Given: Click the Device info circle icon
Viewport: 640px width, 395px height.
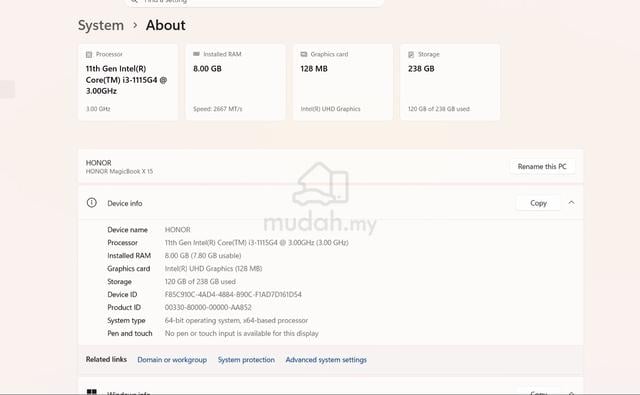Looking at the screenshot, I should [91, 203].
